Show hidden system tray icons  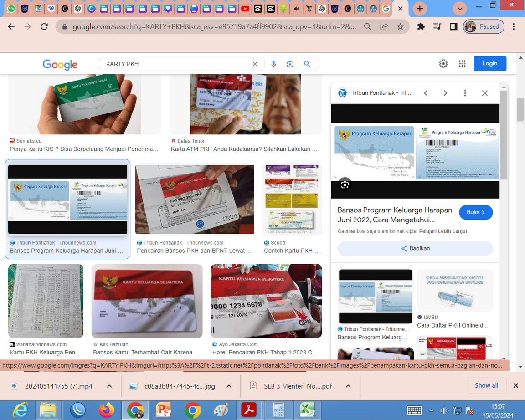[x=432, y=410]
